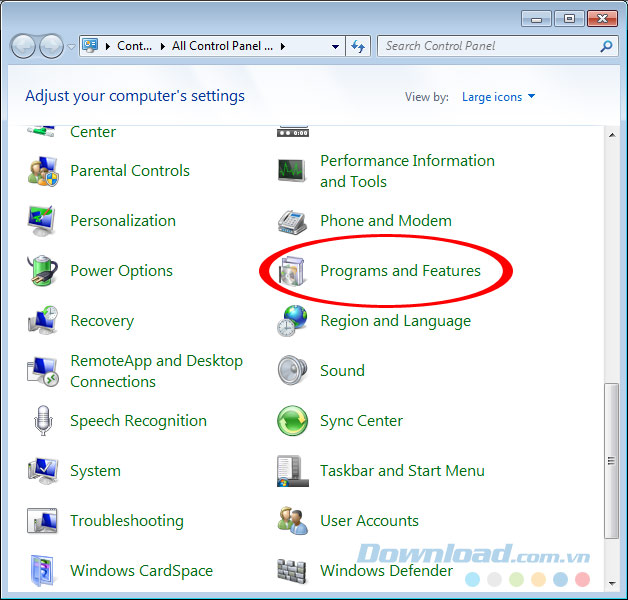Click the Control Panel icon in address bar
628x600 pixels.
90,46
